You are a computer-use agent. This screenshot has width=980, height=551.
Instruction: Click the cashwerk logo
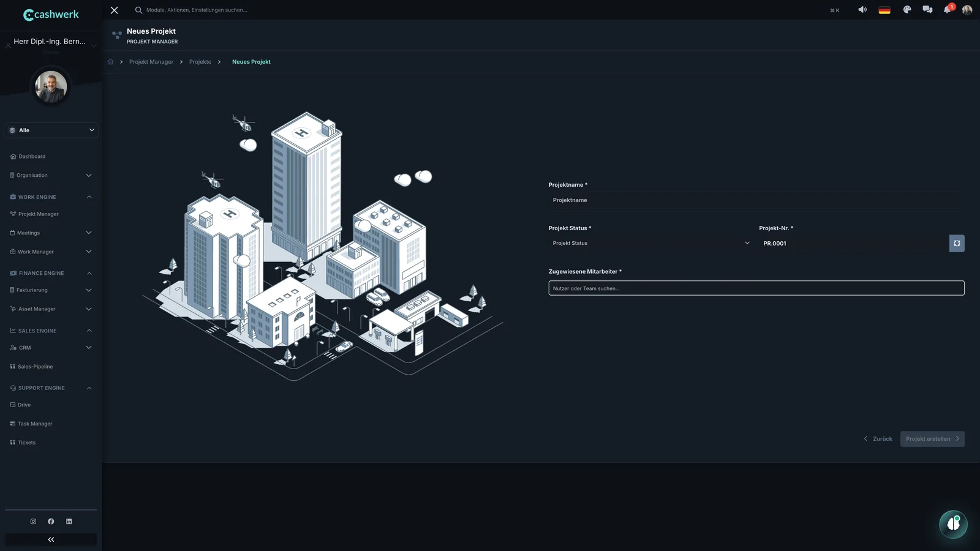point(51,14)
